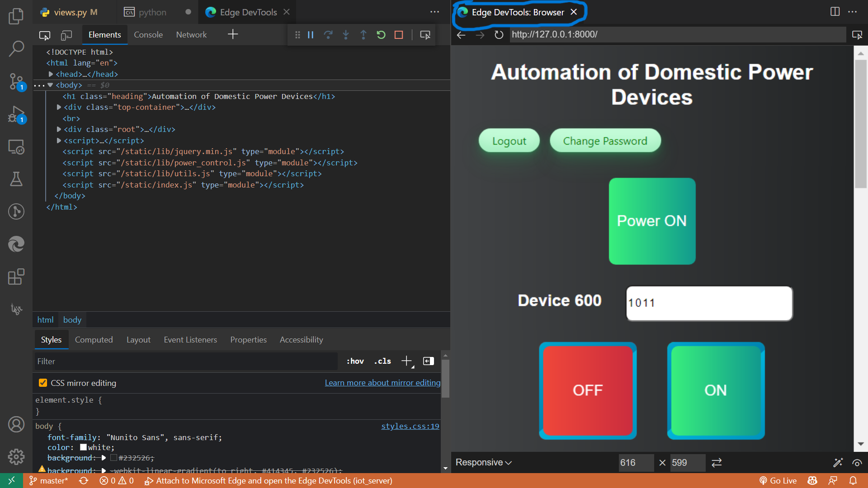Toggle the .cls classes button
Screen dimensions: 868x488
[x=382, y=361]
